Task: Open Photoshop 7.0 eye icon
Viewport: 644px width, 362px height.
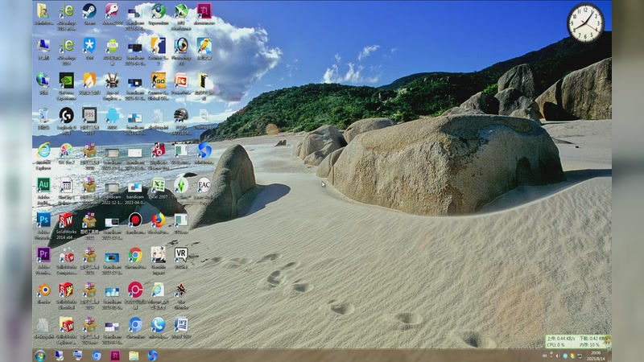Action: [x=181, y=46]
